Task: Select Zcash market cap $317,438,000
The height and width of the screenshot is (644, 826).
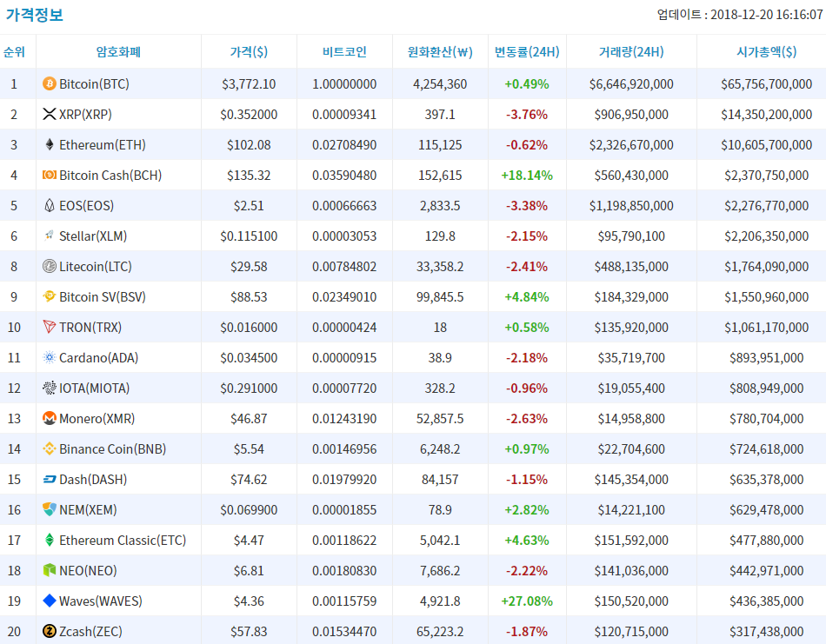Action: point(767,631)
